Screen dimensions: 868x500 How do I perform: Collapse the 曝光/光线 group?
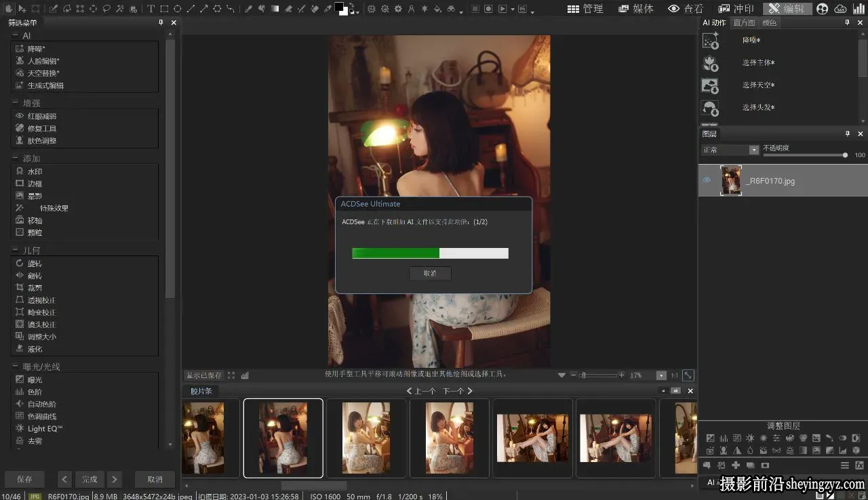16,367
